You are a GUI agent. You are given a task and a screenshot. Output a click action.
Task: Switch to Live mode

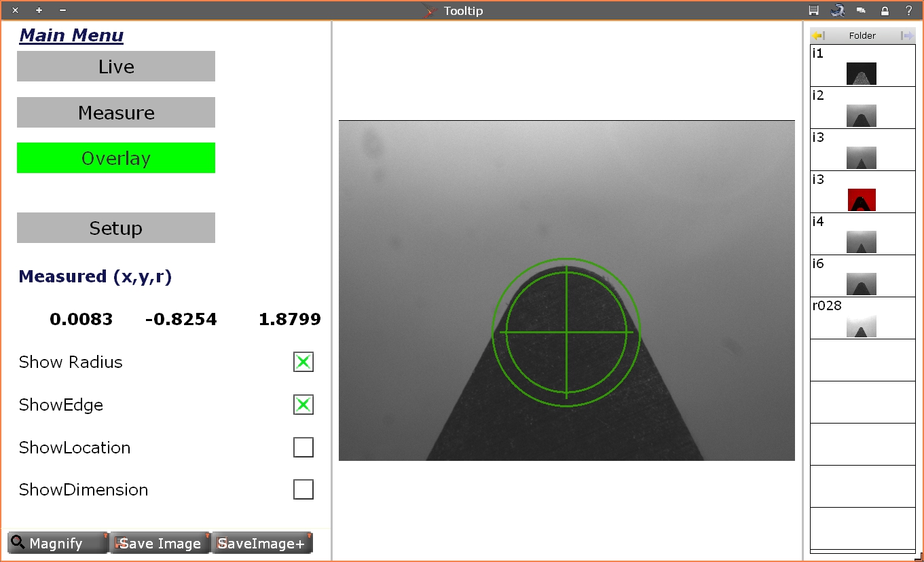click(116, 67)
